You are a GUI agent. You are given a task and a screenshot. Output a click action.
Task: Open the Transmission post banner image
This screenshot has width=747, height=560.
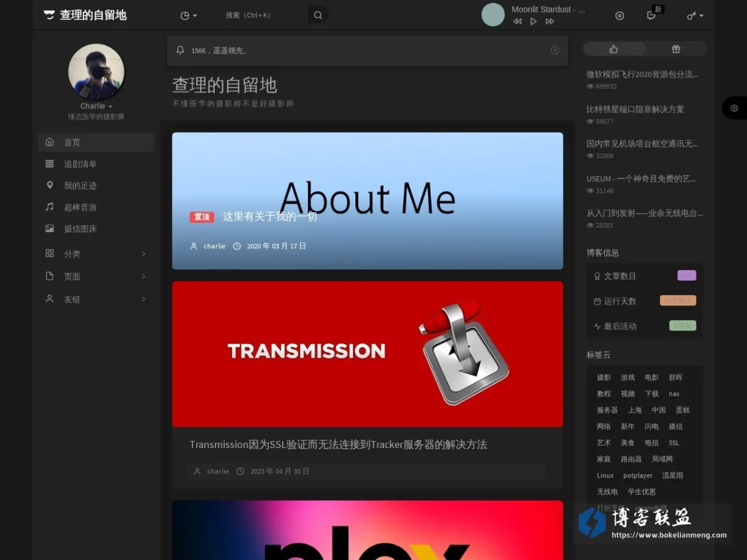click(x=367, y=354)
